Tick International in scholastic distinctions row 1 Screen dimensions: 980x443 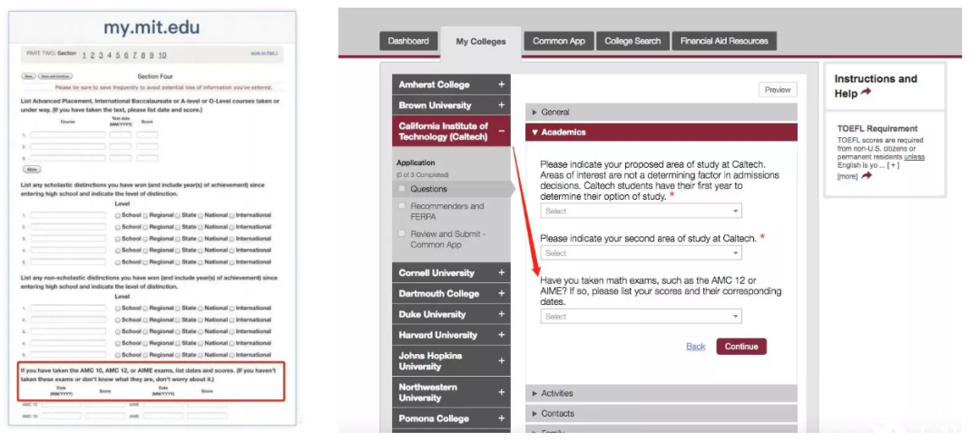click(x=231, y=215)
